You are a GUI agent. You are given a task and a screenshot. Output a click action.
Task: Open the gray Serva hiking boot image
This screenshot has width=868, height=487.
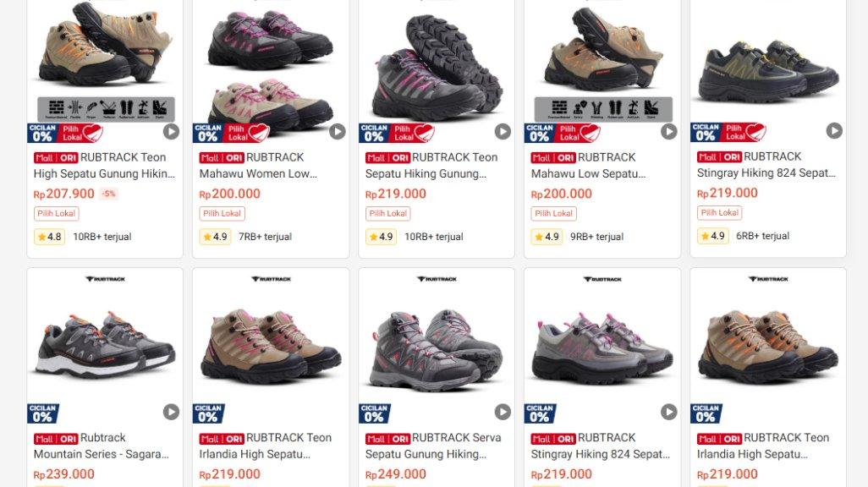coord(437,343)
